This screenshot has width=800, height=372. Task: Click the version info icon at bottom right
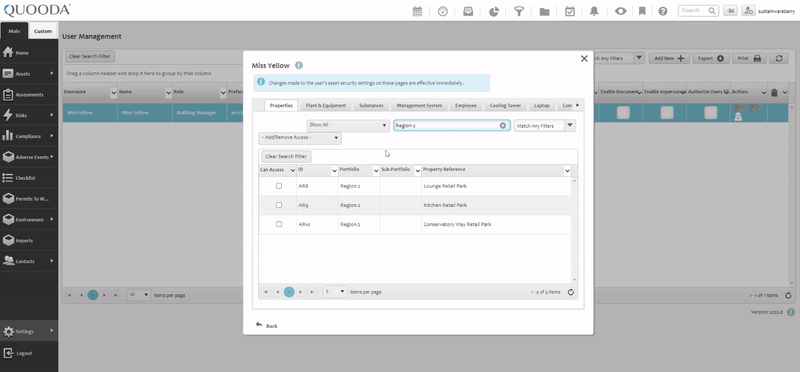pyautogui.click(x=791, y=312)
